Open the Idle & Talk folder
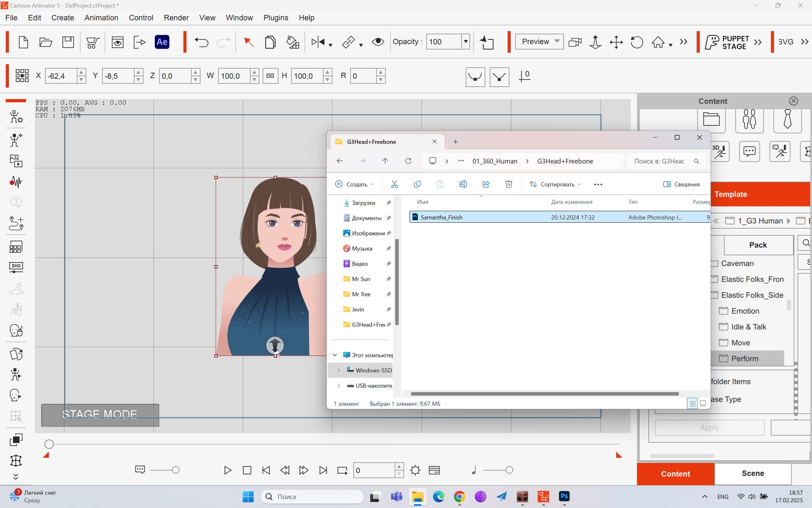This screenshot has width=812, height=508. pyautogui.click(x=748, y=327)
